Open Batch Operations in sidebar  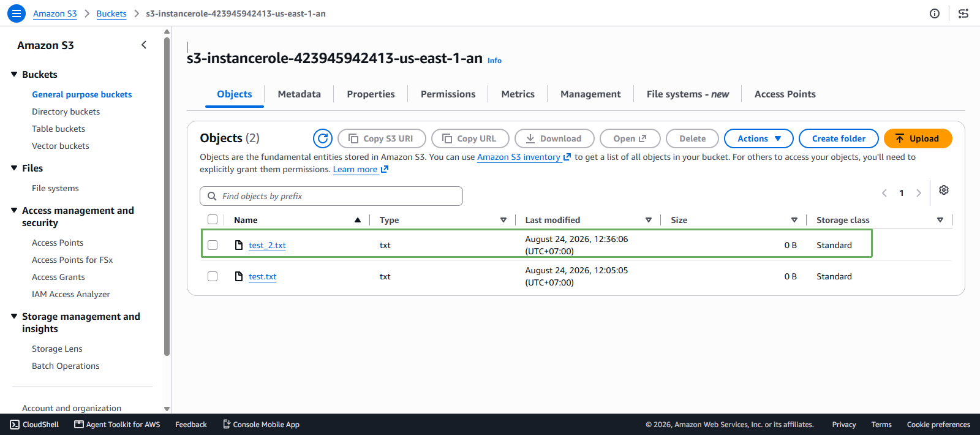coord(66,366)
